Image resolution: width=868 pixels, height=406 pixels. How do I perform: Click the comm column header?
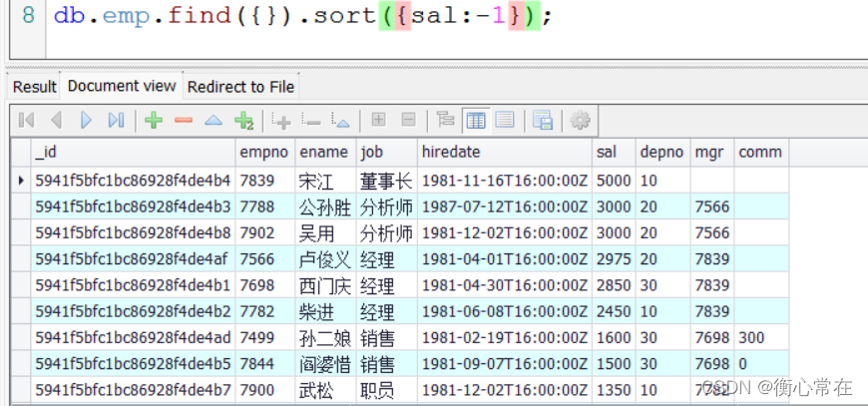761,152
